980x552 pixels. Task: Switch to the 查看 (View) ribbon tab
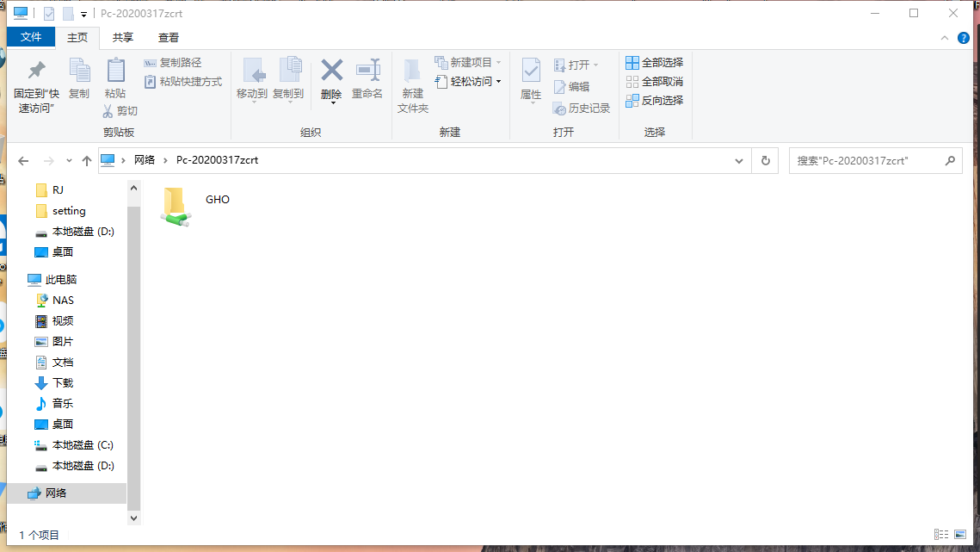(x=168, y=37)
